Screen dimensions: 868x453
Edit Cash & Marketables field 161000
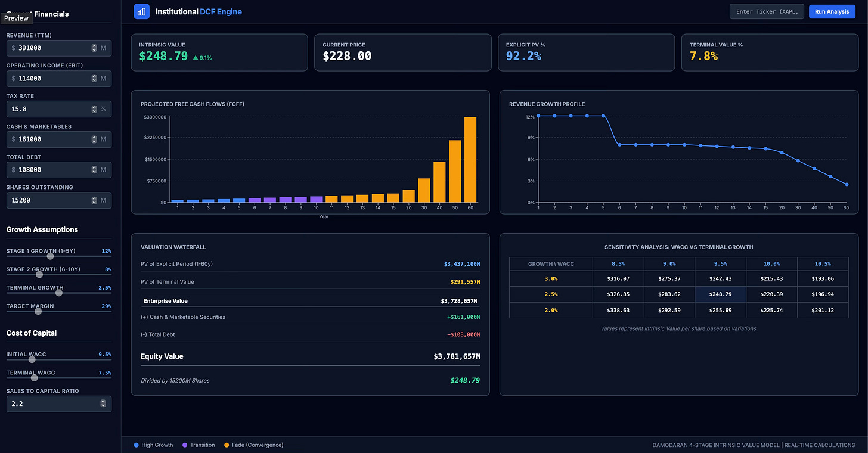59,139
